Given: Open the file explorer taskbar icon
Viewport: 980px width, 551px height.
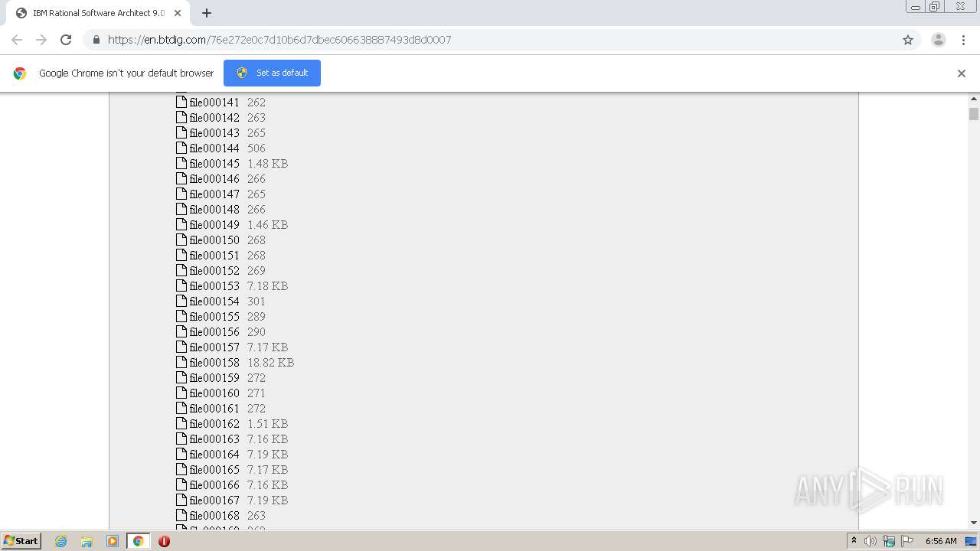Looking at the screenshot, I should (x=87, y=541).
